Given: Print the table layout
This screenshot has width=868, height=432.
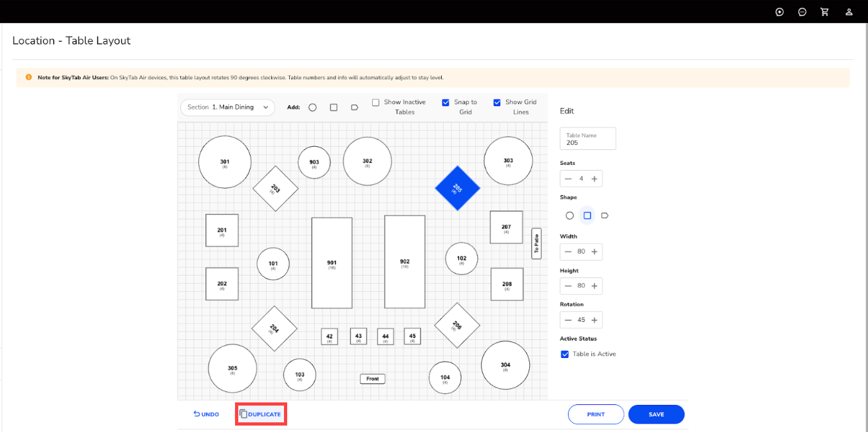Looking at the screenshot, I should click(x=596, y=414).
